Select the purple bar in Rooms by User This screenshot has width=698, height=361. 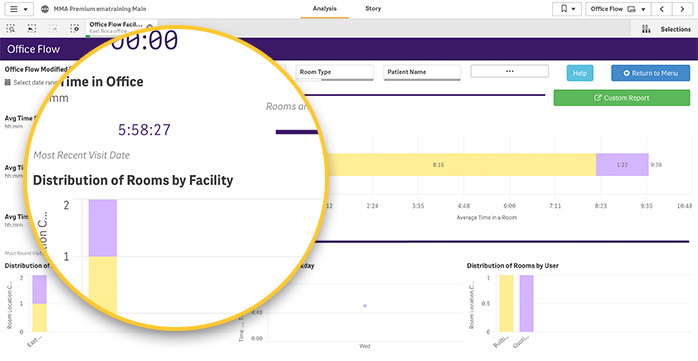click(526, 304)
